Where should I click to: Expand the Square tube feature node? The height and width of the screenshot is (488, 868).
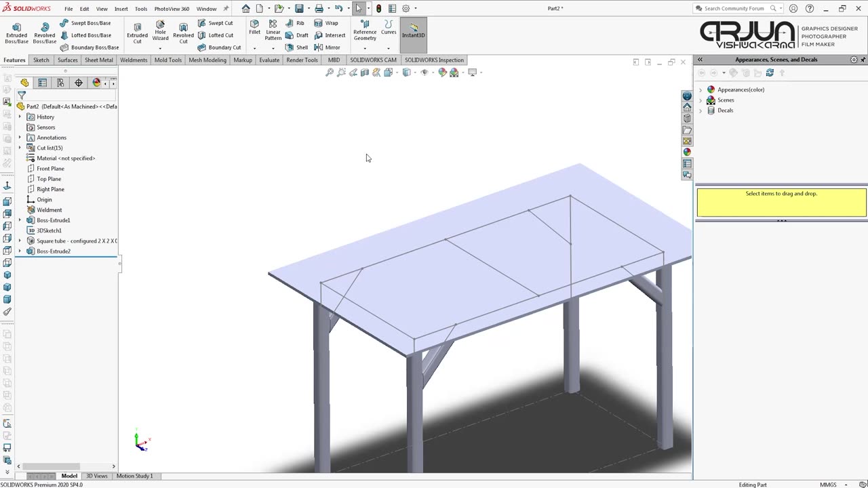pos(20,241)
